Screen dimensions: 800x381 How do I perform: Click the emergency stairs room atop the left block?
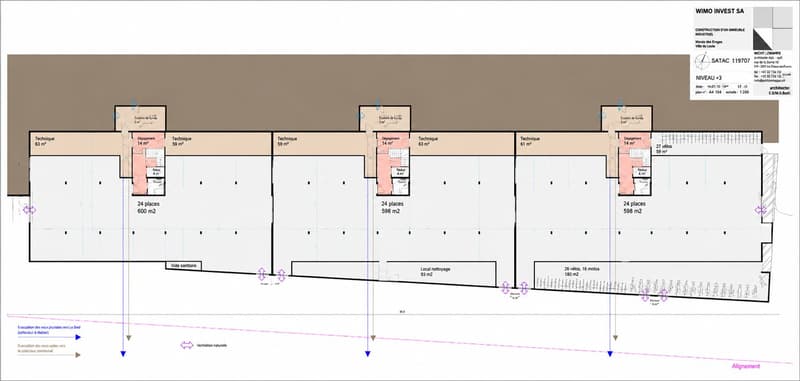[140, 118]
